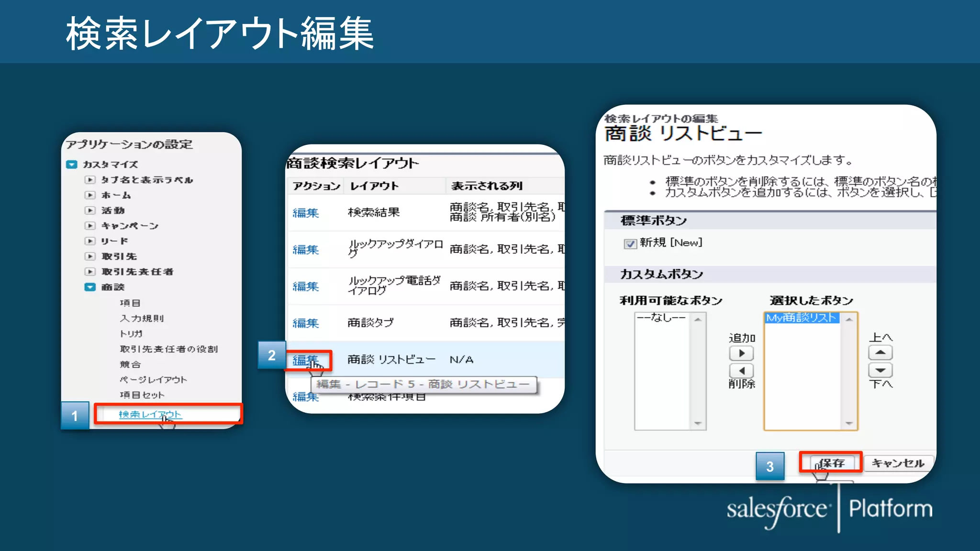980x551 pixels.
Task: Expand the キャンペーン tree node arrow
Action: click(x=90, y=226)
